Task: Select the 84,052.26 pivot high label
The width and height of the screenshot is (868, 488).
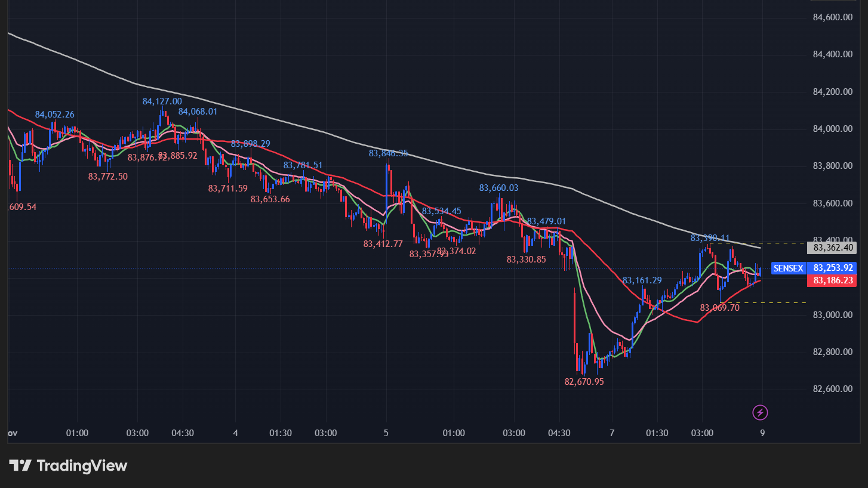Action: 54,115
